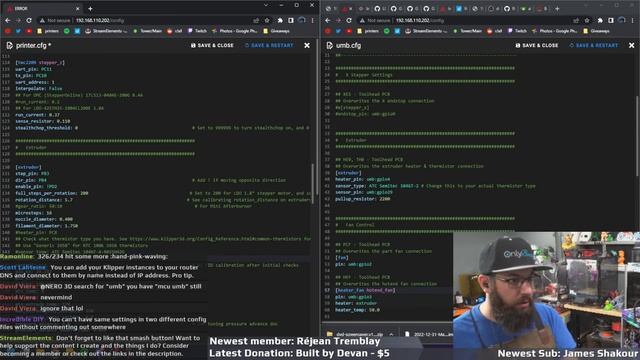Reload the page in the umb.cfg window

(x=349, y=20)
